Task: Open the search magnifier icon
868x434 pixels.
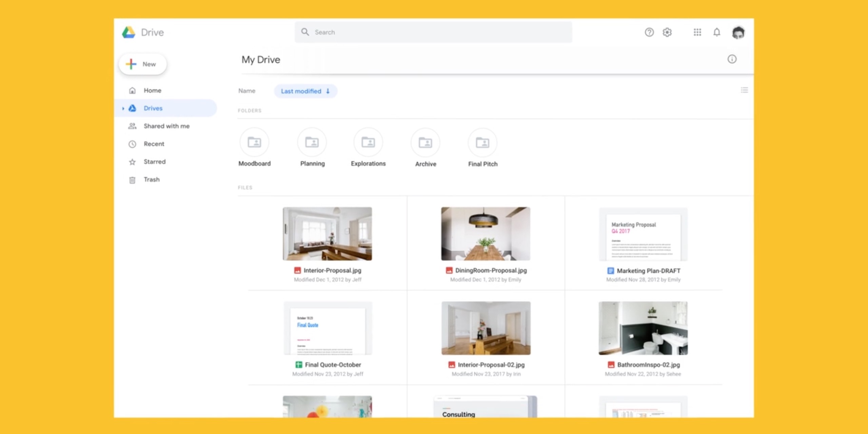Action: (305, 32)
